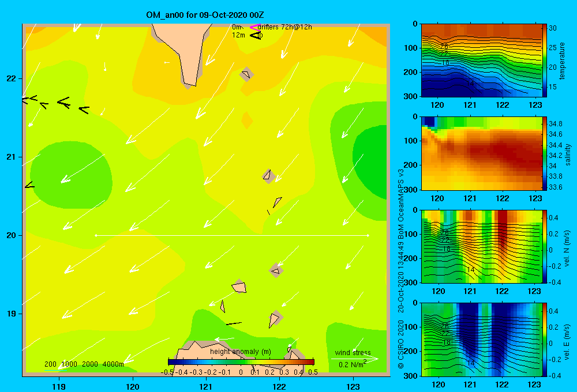Viewport: 577px width, 392px height.
Task: Open the northward velocity section panel
Action: 481,246
